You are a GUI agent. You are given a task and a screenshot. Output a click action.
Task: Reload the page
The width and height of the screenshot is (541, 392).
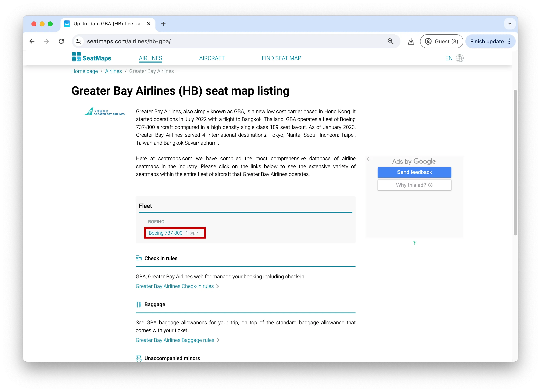pos(61,41)
